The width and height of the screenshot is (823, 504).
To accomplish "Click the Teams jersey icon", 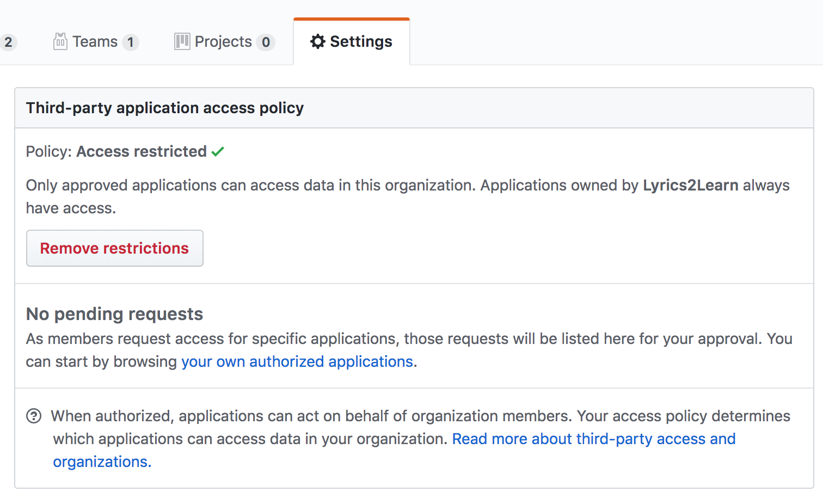I will [60, 41].
